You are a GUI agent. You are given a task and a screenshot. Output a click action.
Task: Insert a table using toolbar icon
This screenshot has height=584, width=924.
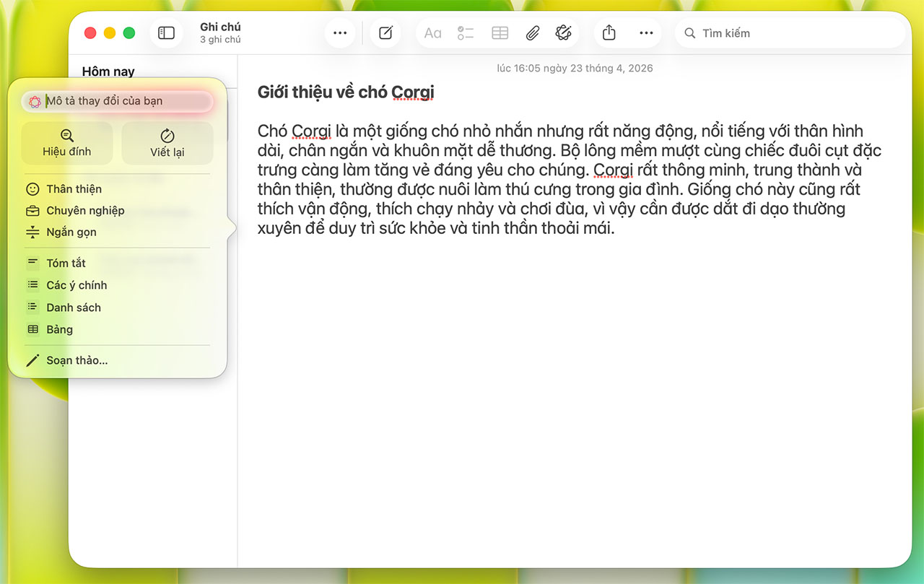point(500,33)
